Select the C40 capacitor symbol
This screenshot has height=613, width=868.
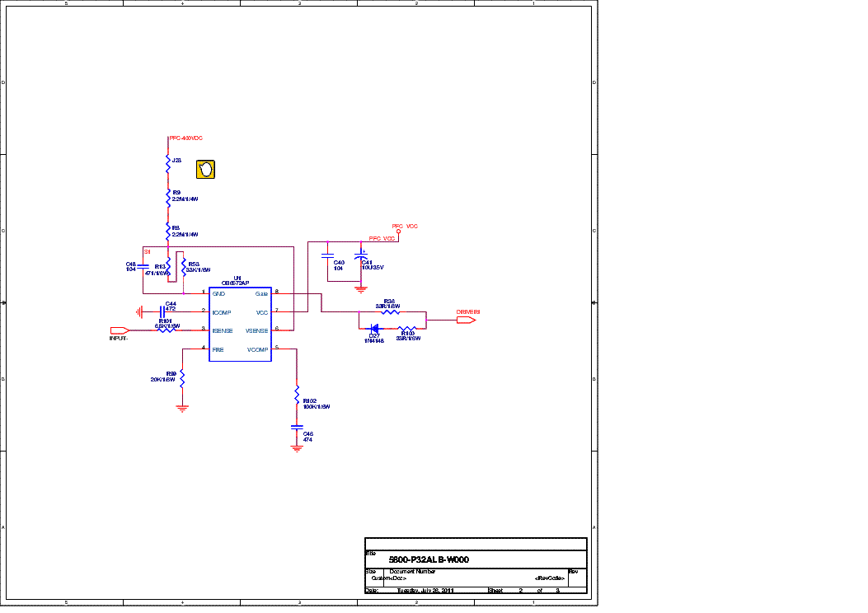pyautogui.click(x=327, y=255)
